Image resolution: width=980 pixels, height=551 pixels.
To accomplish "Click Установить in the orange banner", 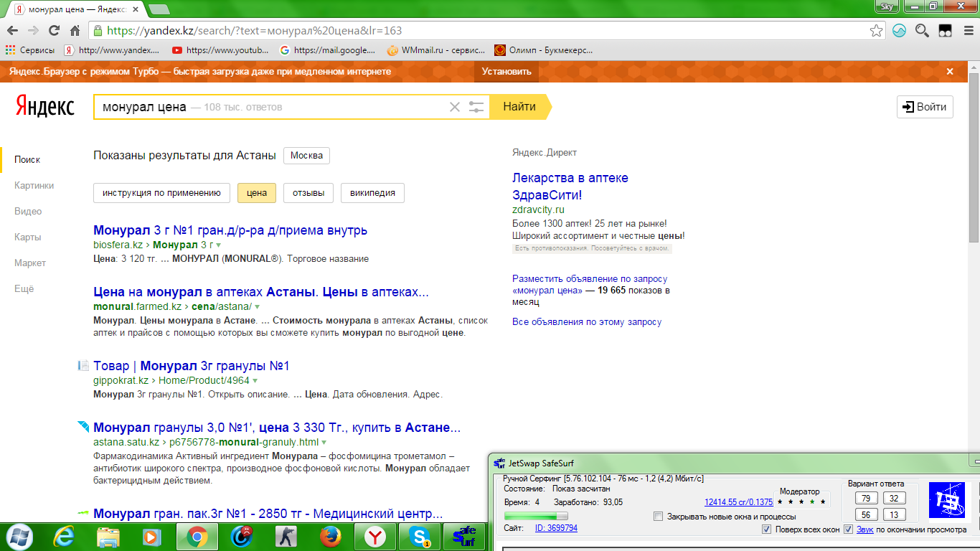I will tap(507, 72).
